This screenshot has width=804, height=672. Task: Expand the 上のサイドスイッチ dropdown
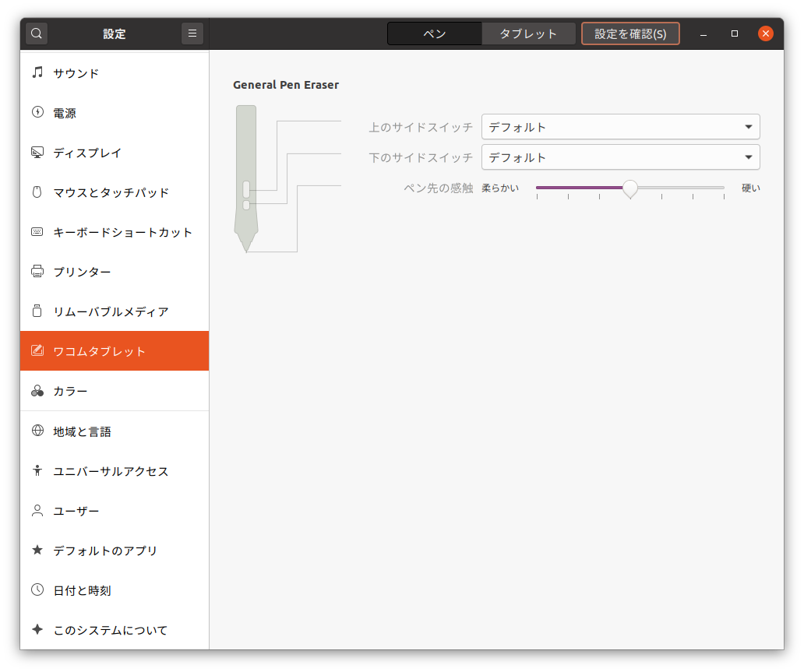(620, 127)
